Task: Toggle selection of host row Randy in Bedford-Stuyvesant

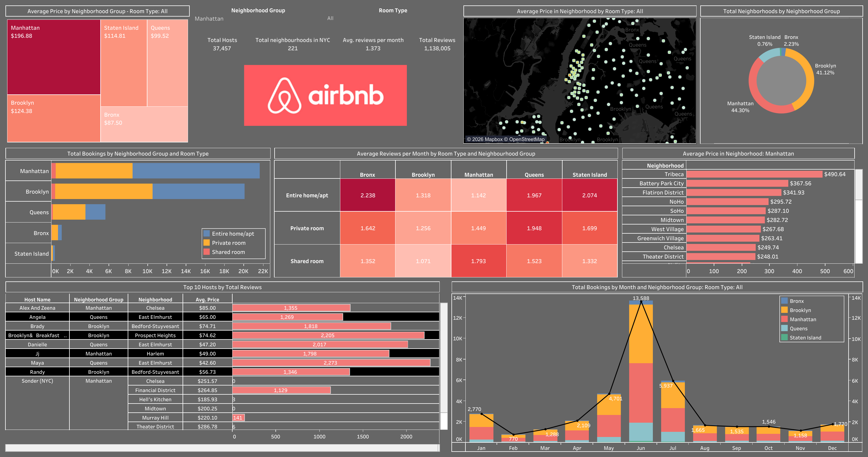Action: tap(38, 372)
